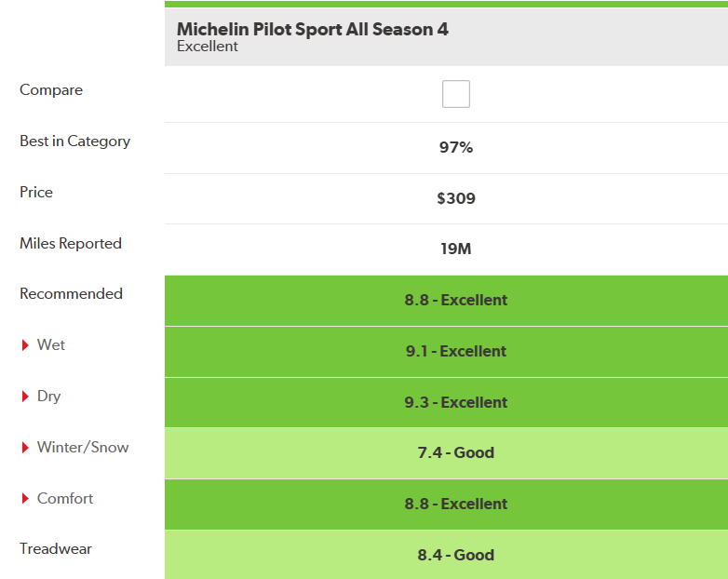Click the Comfort 8.8 - Excellent cell
The image size is (728, 579).
tap(456, 505)
